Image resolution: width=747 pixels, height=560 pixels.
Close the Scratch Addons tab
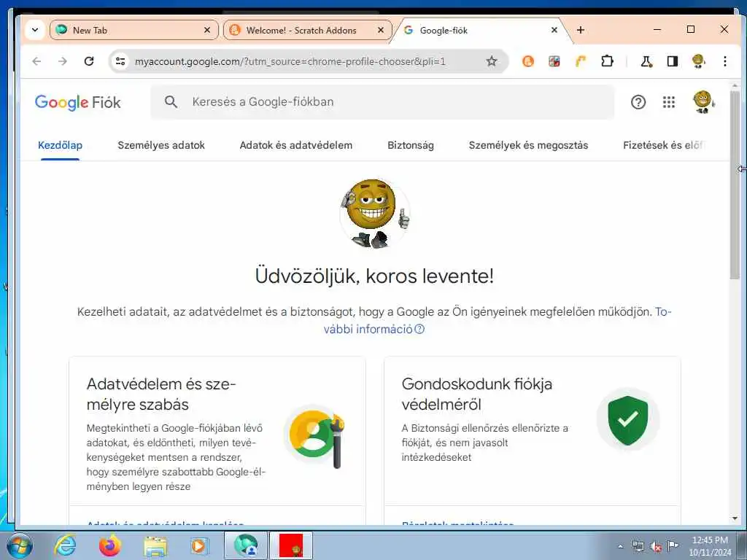point(381,30)
